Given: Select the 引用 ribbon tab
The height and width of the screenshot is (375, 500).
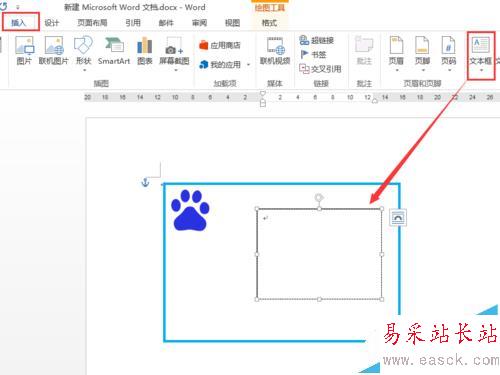Looking at the screenshot, I should pos(133,23).
